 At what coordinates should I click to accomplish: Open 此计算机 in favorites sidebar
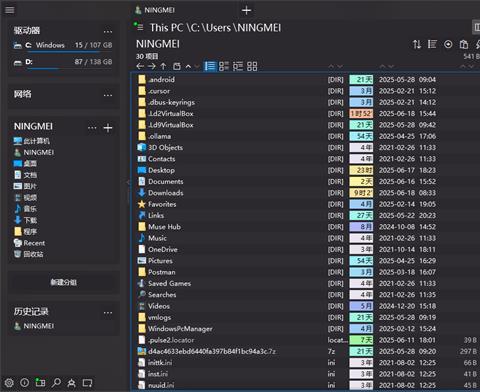click(x=32, y=141)
